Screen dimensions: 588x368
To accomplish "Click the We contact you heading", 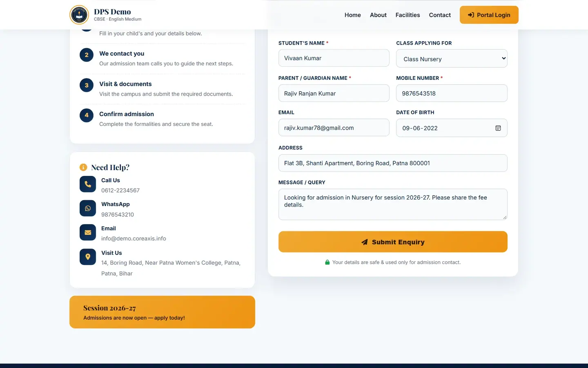I will pos(122,54).
